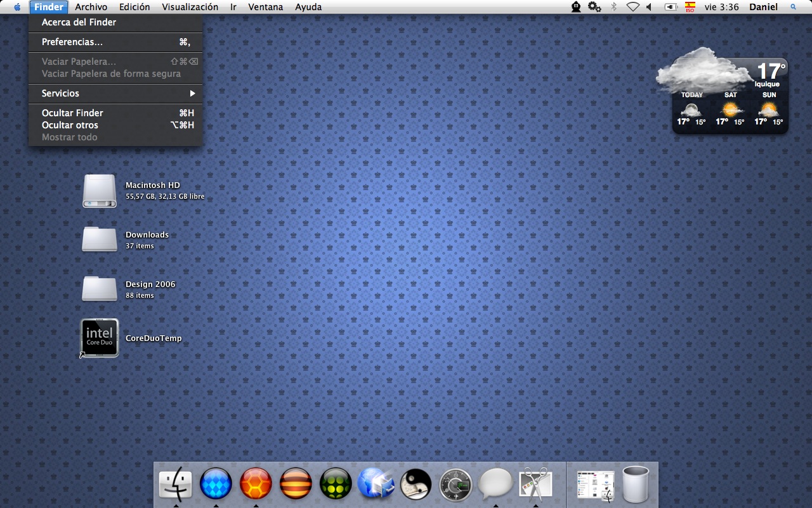Open the gears menu bar extra
Image resolution: width=812 pixels, height=508 pixels.
point(594,7)
